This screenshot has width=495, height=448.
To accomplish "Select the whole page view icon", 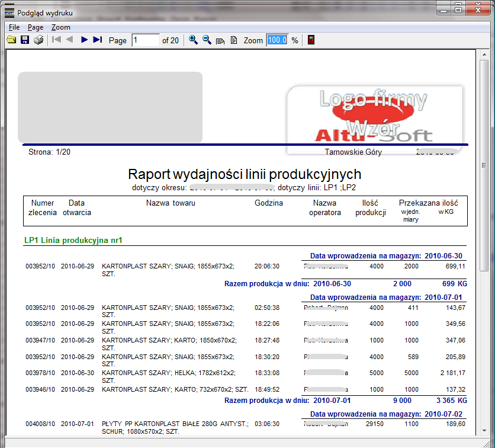I will coord(234,40).
